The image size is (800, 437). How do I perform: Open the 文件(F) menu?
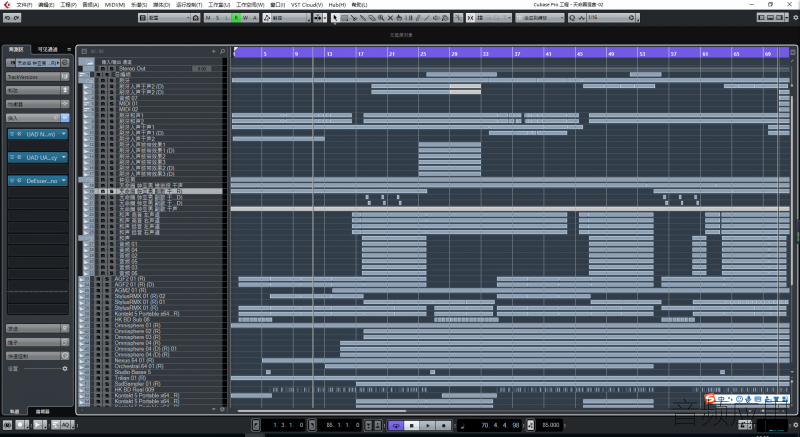coord(24,5)
